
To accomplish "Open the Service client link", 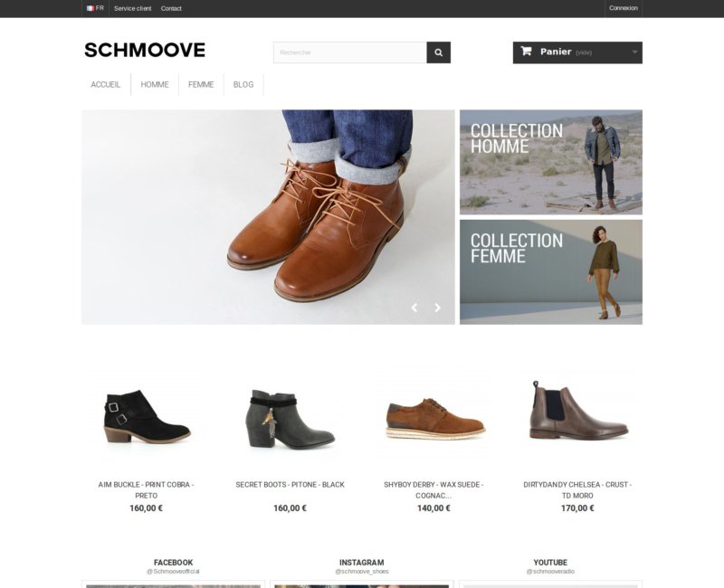I will [132, 8].
